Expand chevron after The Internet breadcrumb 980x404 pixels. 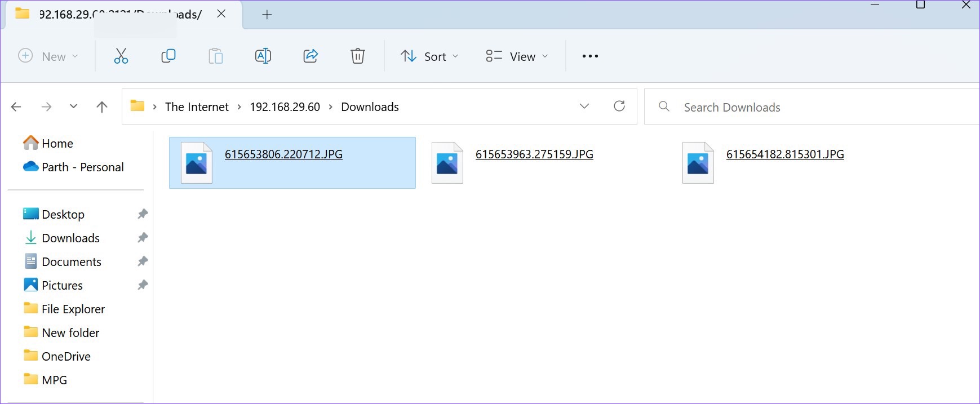pos(240,106)
